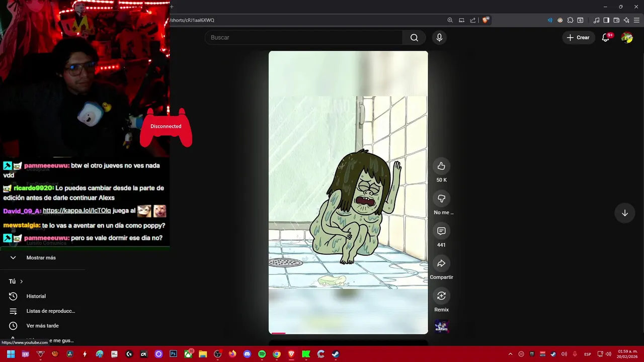This screenshot has height=362, width=644.
Task: Click the install/cast screen icon in address bar
Action: point(461,20)
